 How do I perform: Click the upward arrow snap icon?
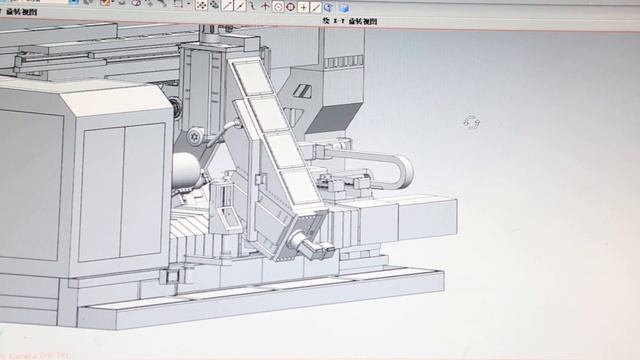(265, 6)
